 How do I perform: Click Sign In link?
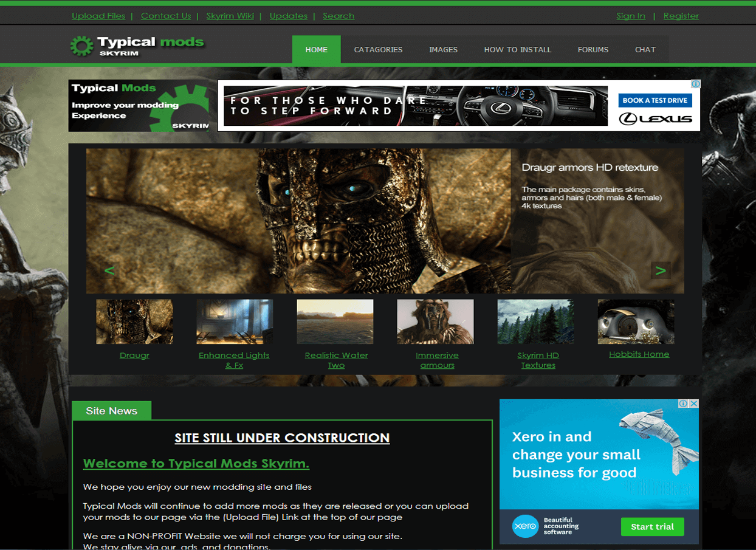pyautogui.click(x=631, y=16)
